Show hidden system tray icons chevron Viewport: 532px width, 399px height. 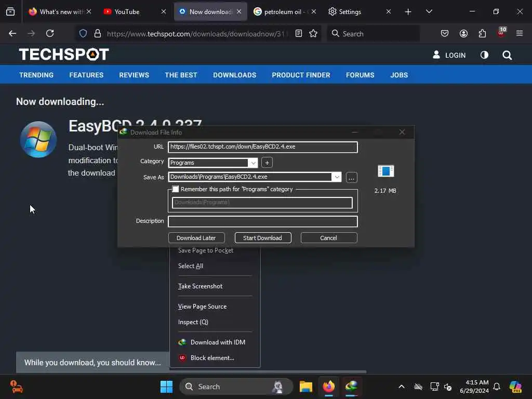pos(402,387)
